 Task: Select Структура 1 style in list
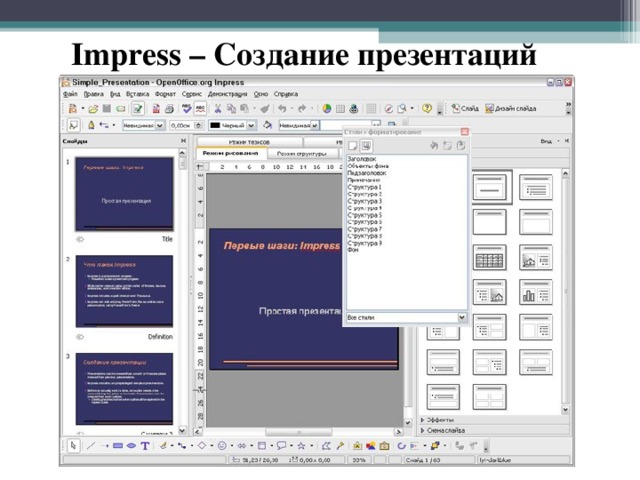point(364,187)
